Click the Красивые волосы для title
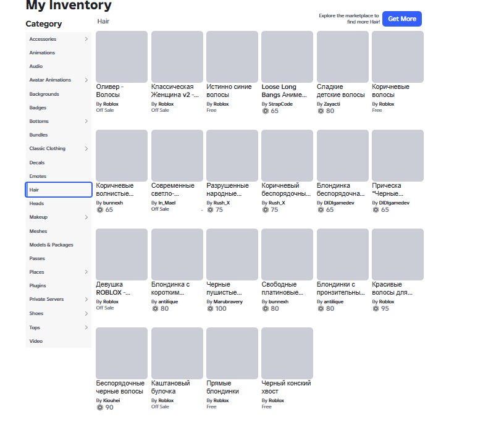The image size is (504, 425). click(392, 288)
